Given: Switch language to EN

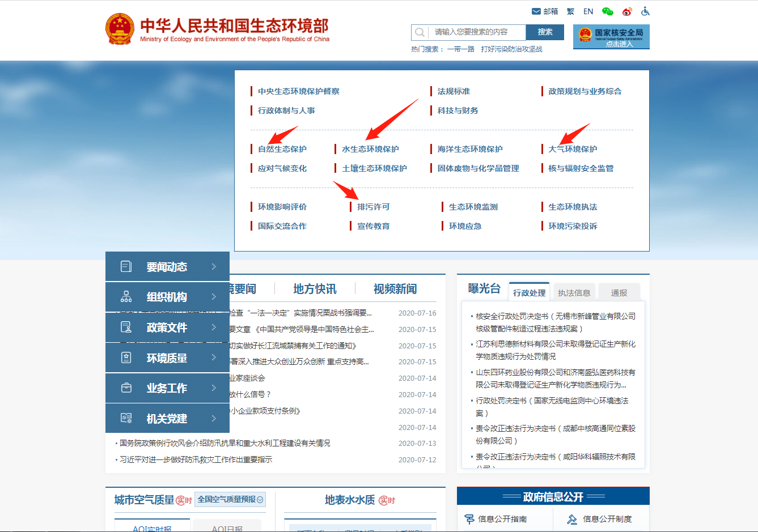Looking at the screenshot, I should tap(588, 11).
